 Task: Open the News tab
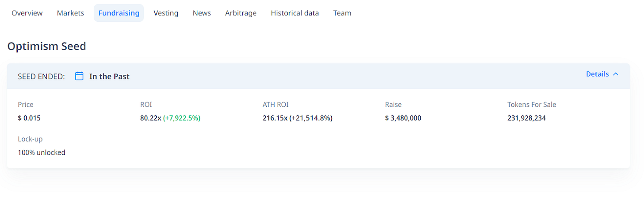point(202,13)
